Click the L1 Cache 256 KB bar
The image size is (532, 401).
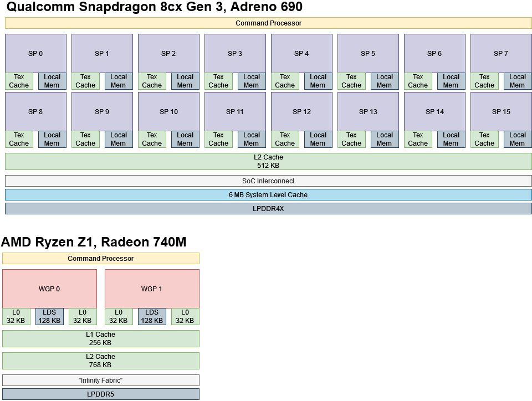click(101, 338)
